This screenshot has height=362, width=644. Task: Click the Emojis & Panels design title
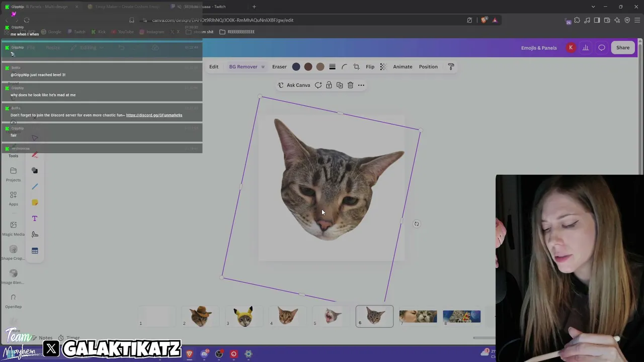click(x=539, y=48)
